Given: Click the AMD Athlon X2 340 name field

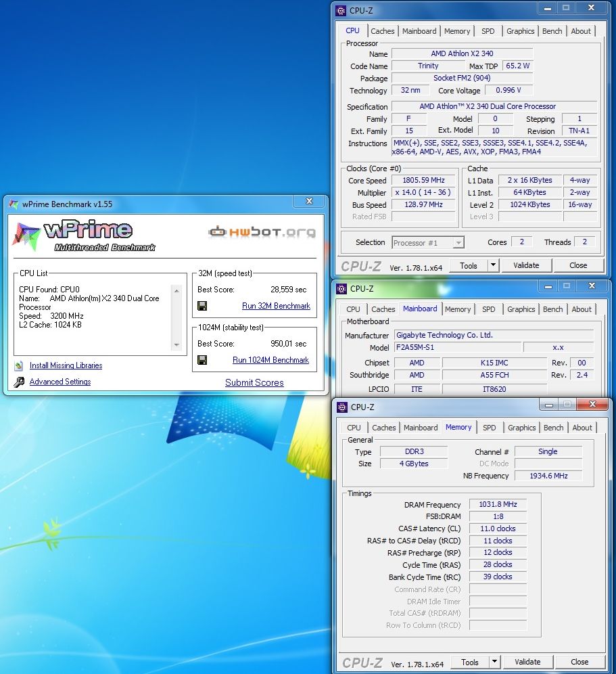Looking at the screenshot, I should point(463,53).
